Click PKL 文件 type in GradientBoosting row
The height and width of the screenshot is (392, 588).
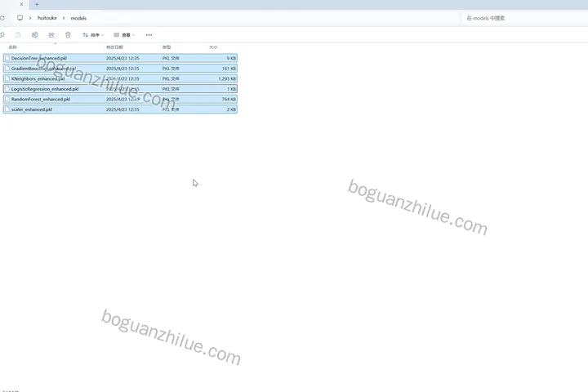pos(171,69)
